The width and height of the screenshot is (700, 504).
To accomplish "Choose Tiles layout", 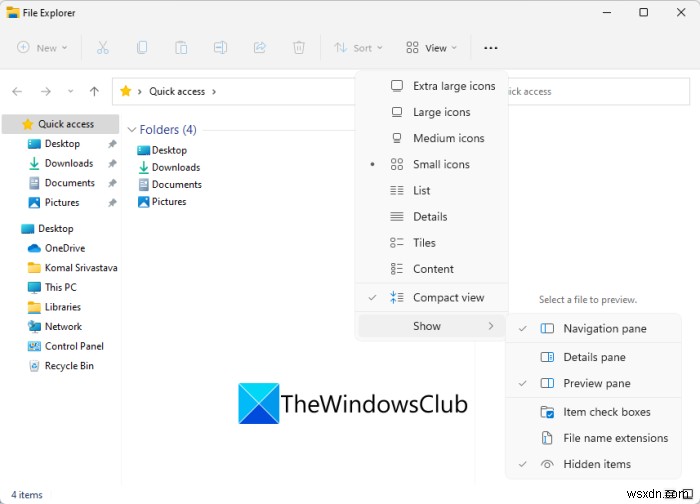I will [x=432, y=243].
